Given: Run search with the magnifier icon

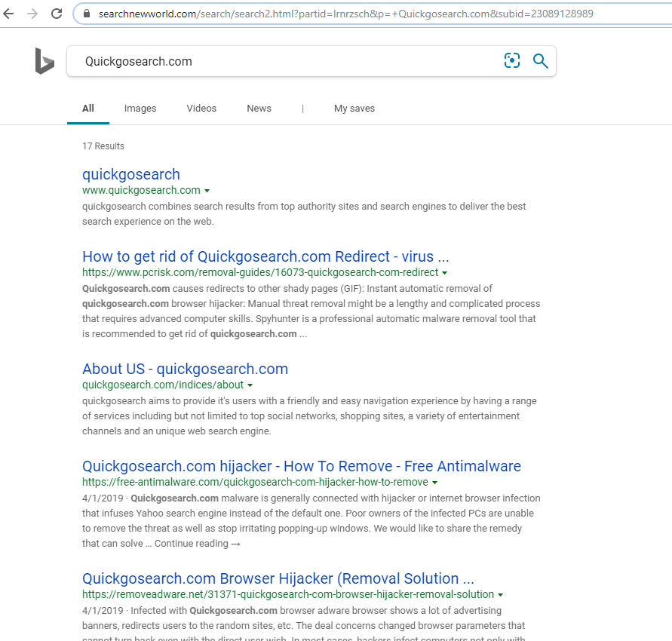Looking at the screenshot, I should point(541,61).
